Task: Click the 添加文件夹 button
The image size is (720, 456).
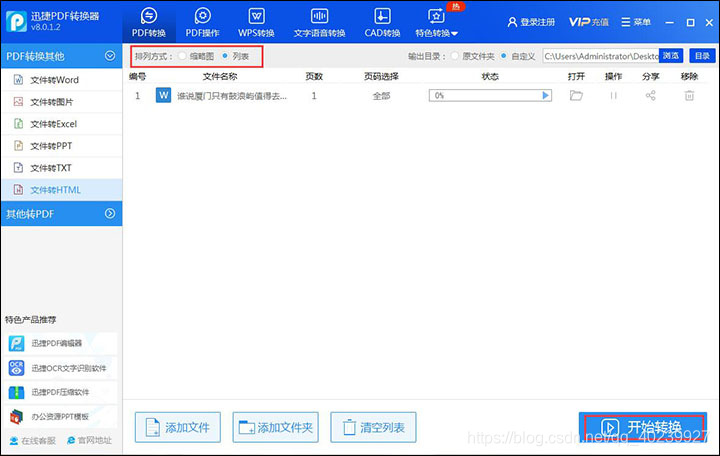Action: pyautogui.click(x=276, y=427)
